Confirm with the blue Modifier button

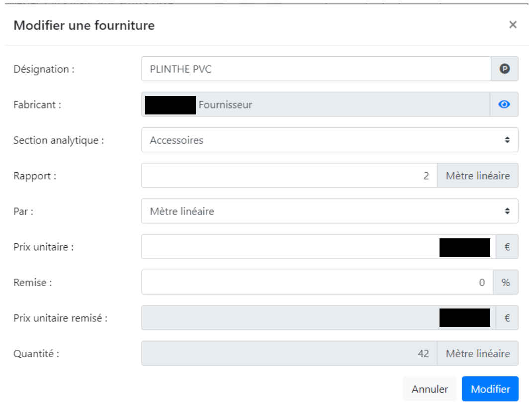point(490,389)
